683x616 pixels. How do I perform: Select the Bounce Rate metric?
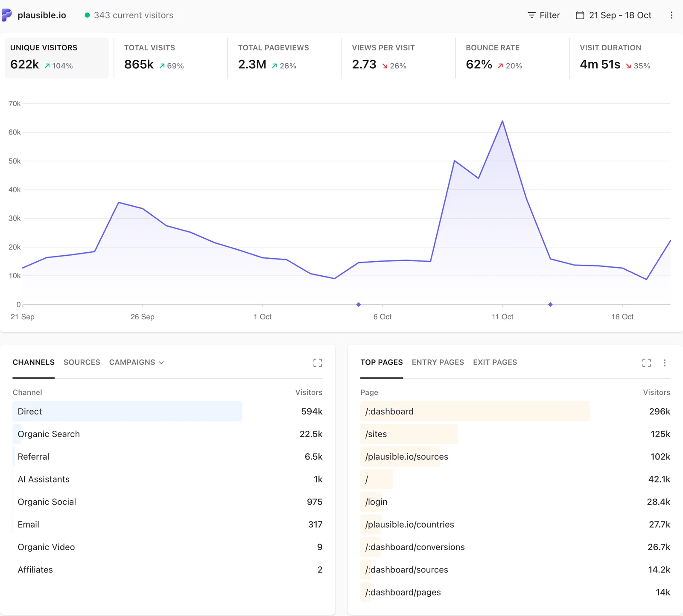pyautogui.click(x=512, y=58)
